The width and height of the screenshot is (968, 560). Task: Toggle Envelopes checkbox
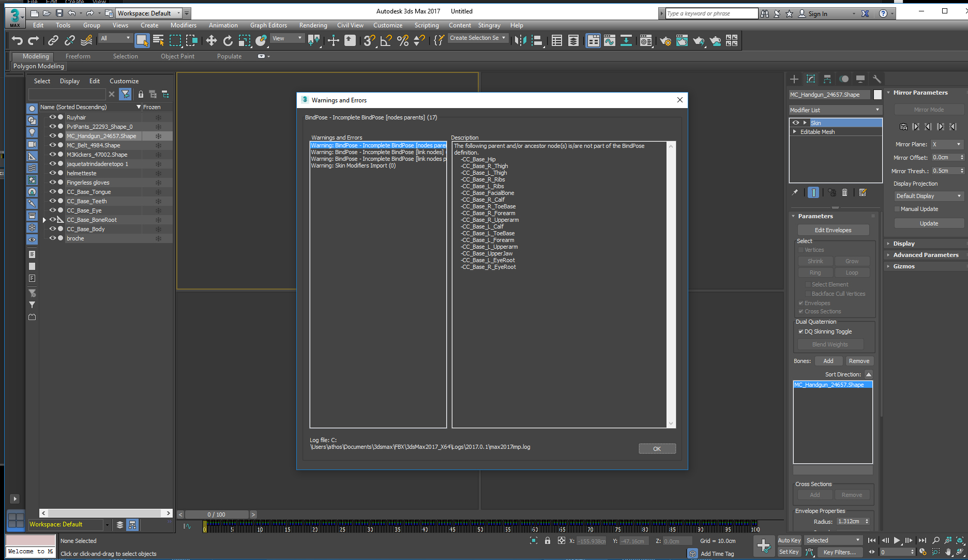801,303
